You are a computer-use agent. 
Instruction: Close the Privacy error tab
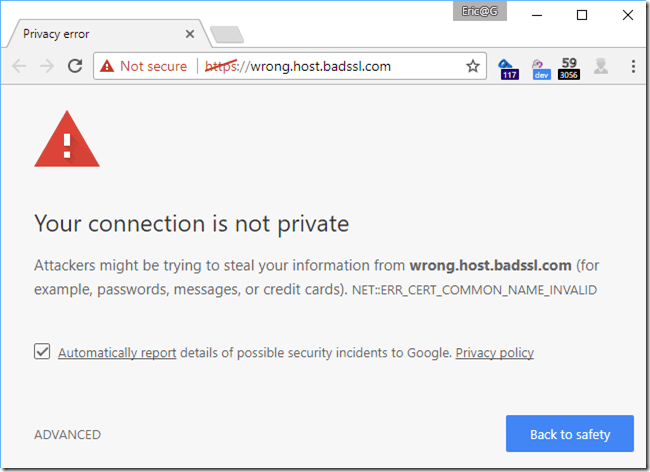pyautogui.click(x=190, y=34)
